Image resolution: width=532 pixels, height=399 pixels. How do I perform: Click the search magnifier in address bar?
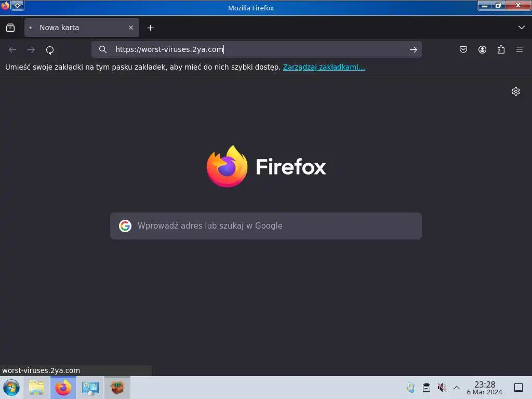pyautogui.click(x=103, y=49)
